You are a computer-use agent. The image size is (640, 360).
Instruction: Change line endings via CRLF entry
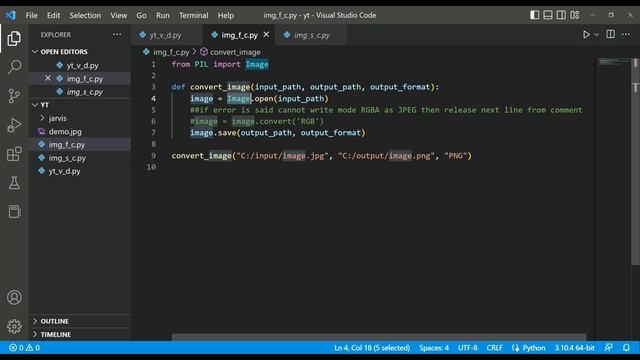[x=494, y=348]
